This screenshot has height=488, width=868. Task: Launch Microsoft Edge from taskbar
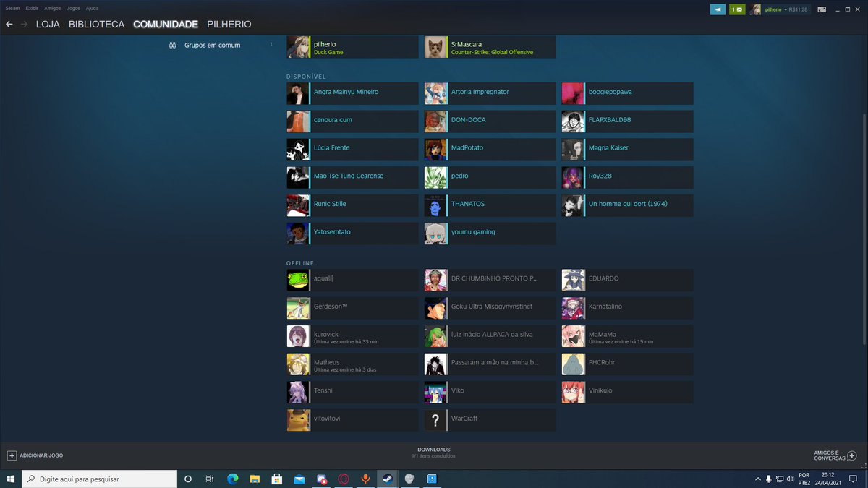click(x=232, y=479)
